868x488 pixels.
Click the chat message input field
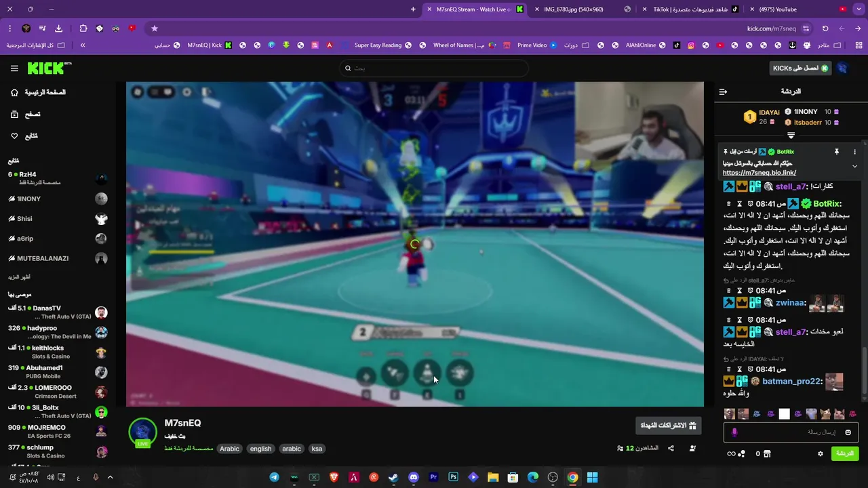pos(791,432)
